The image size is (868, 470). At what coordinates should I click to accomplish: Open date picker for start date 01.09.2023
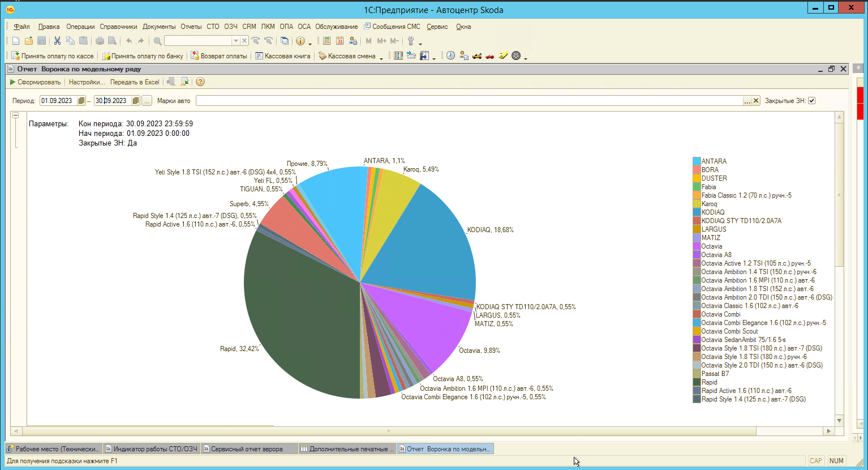pyautogui.click(x=81, y=101)
